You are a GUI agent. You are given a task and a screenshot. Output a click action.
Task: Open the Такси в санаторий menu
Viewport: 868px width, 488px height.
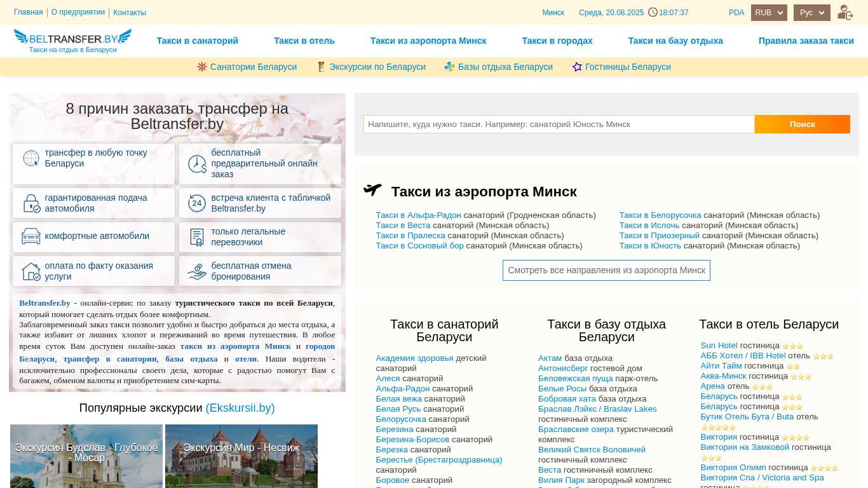[198, 41]
